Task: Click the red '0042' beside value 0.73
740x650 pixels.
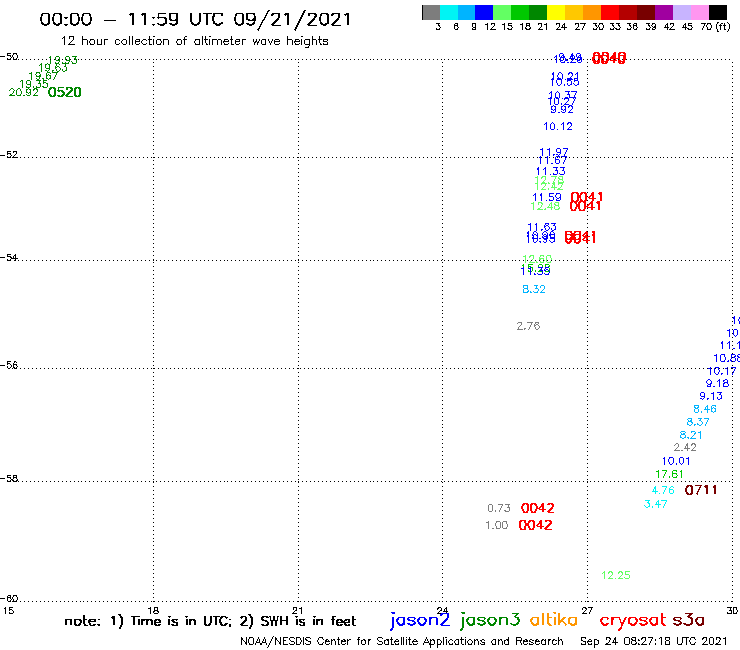Action: [x=538, y=508]
